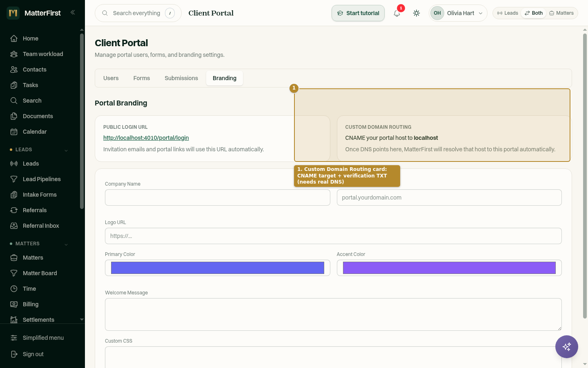Toggle light/dark theme sun icon
The image size is (588, 368).
416,13
